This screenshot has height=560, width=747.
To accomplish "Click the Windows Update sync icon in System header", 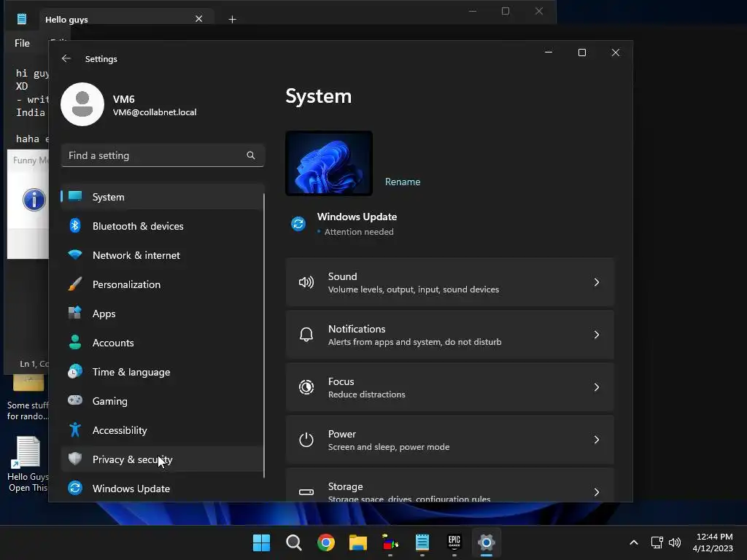I will [x=298, y=223].
